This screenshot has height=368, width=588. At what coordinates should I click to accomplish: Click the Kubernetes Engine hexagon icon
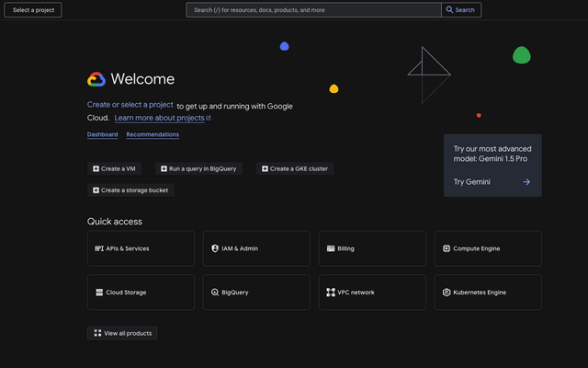[447, 293]
